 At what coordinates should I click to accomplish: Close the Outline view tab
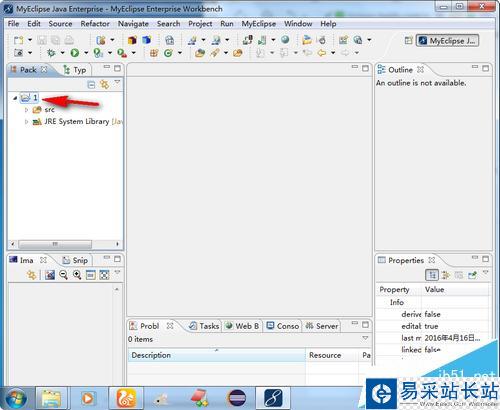420,70
